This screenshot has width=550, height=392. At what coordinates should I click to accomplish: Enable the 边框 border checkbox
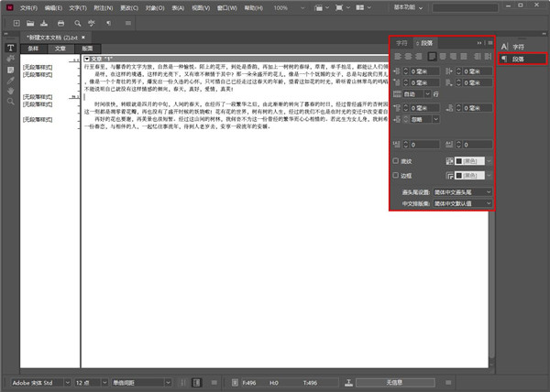click(395, 174)
